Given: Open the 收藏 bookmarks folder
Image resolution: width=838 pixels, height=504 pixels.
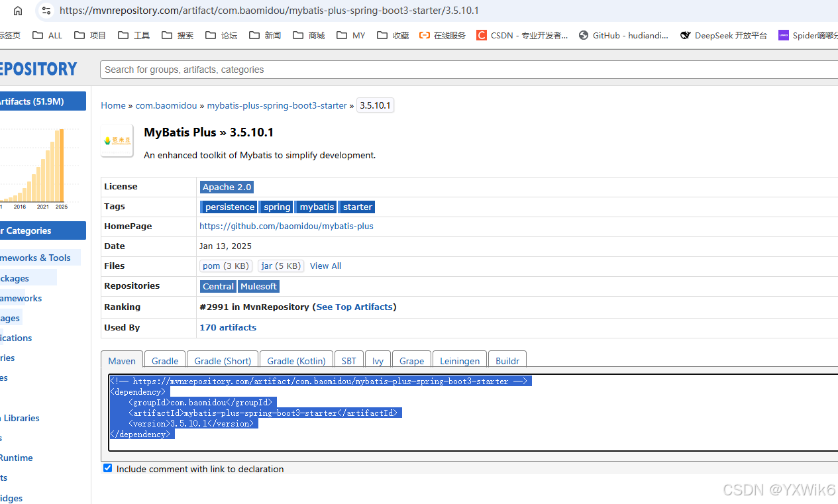Looking at the screenshot, I should click(393, 36).
